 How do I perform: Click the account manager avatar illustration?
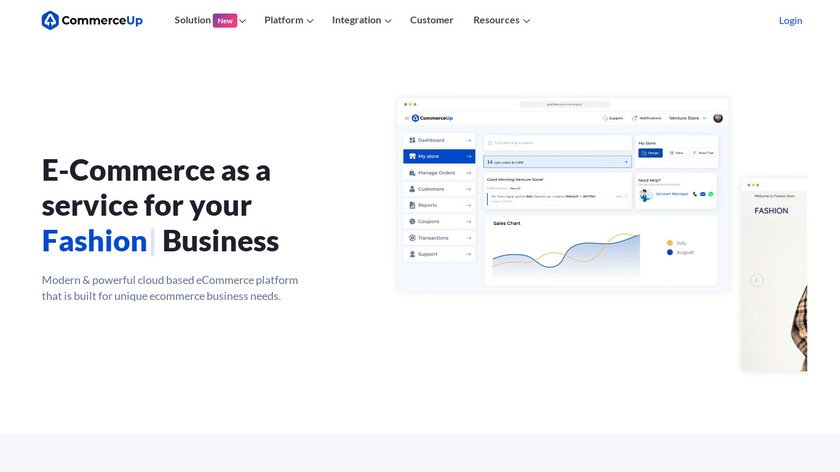[x=646, y=196]
